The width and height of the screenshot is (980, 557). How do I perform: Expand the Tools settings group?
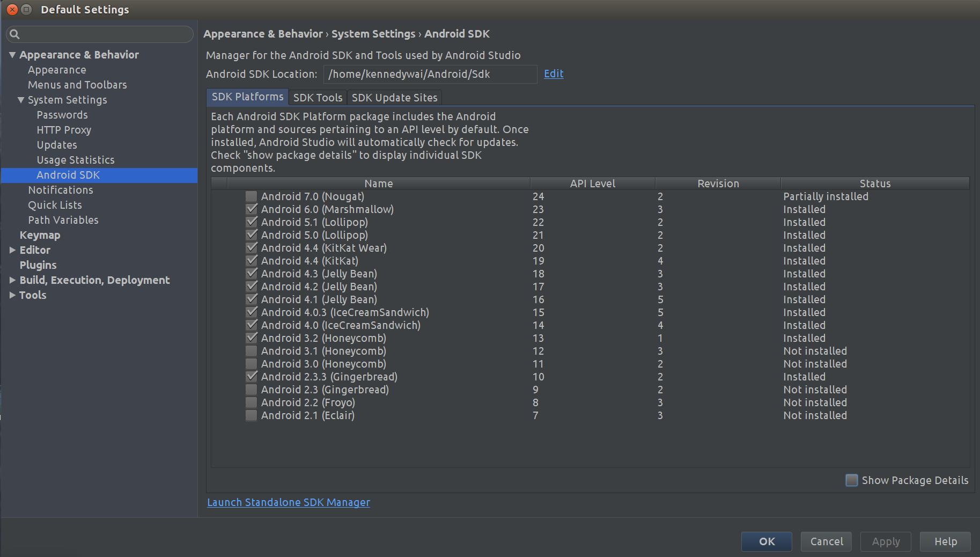click(12, 295)
